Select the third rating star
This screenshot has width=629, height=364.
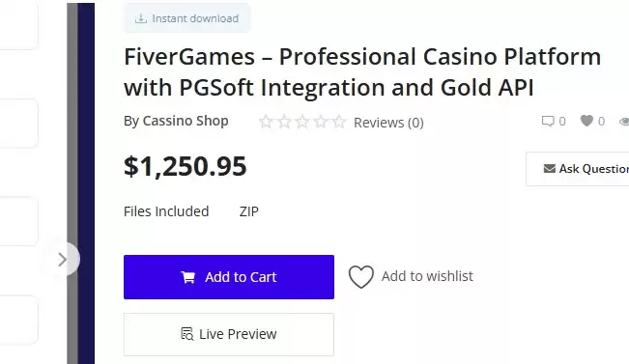[x=302, y=122]
